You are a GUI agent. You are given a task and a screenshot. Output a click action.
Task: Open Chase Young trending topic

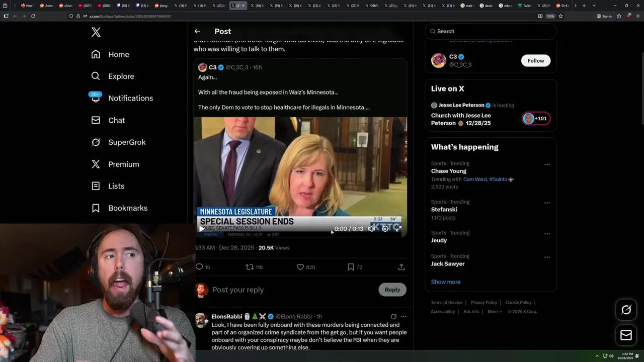pyautogui.click(x=449, y=171)
